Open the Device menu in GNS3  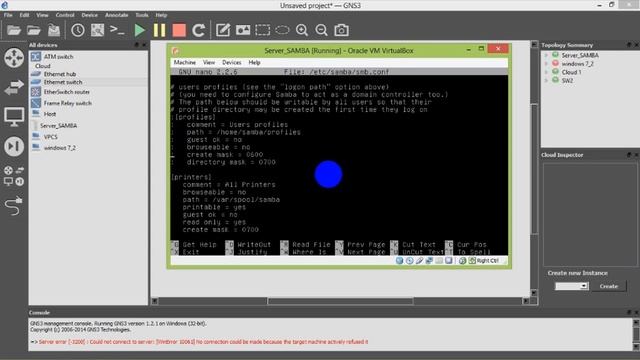[89, 15]
